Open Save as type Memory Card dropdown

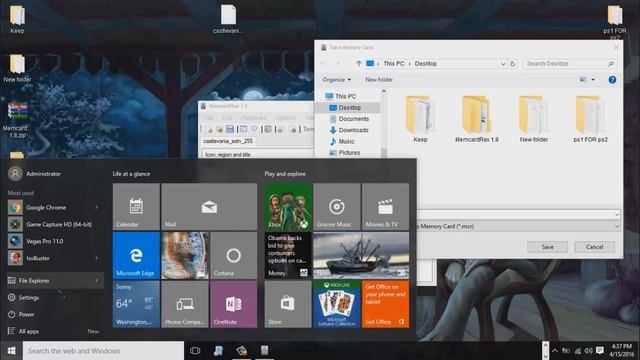(616, 226)
